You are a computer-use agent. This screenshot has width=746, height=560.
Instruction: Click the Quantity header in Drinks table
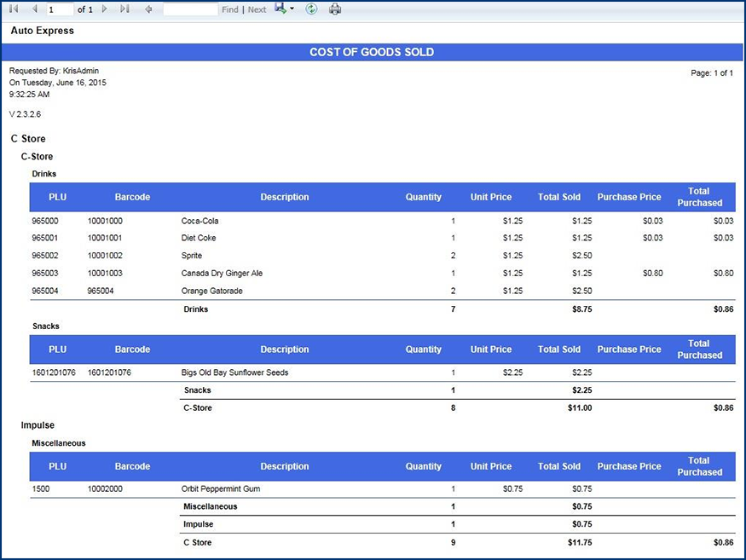point(423,197)
